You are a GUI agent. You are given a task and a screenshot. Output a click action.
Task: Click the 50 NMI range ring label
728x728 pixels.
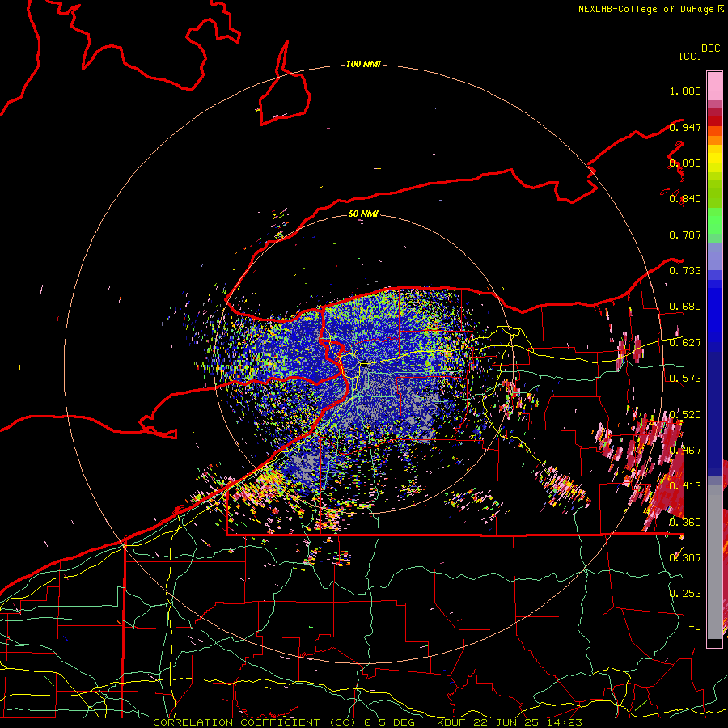click(x=363, y=214)
